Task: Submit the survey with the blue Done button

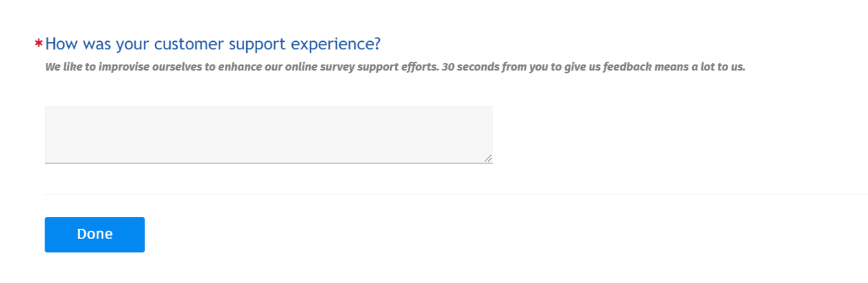Action: (x=95, y=234)
